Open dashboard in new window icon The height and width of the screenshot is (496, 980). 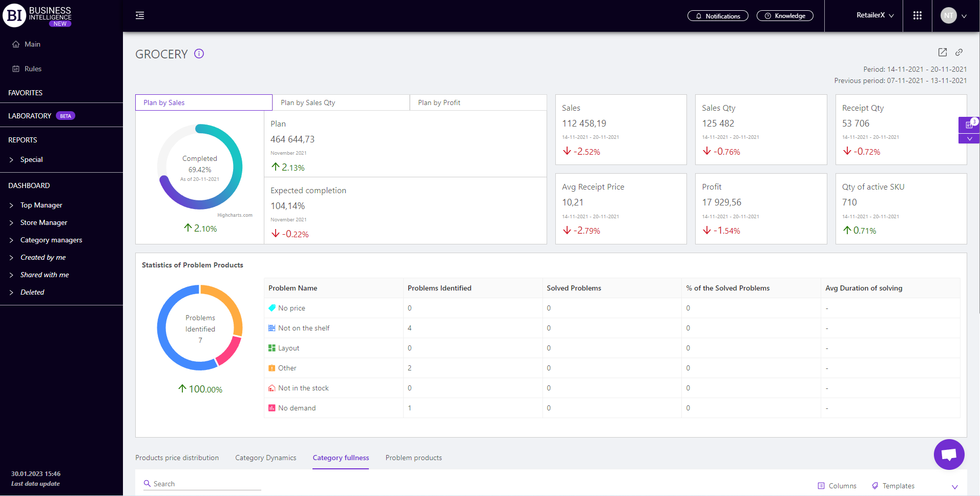(942, 52)
